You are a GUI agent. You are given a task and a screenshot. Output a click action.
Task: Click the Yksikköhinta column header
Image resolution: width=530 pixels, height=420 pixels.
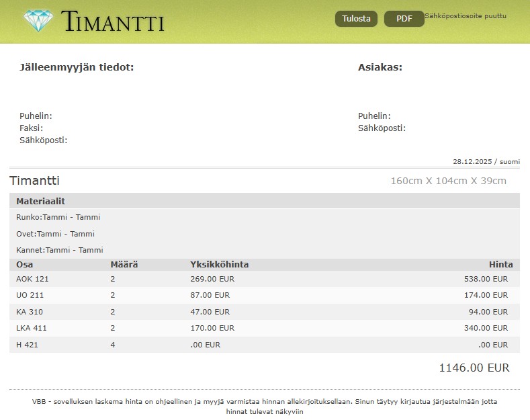219,264
